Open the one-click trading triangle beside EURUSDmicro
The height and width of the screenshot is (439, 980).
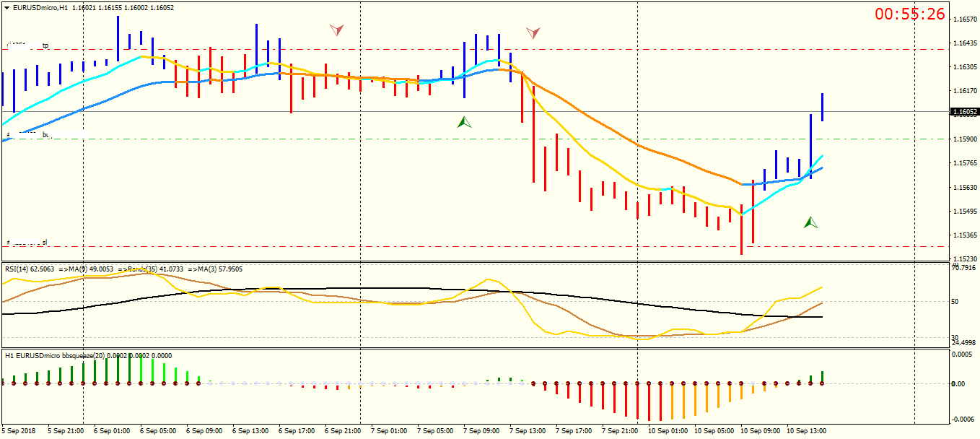[x=7, y=7]
